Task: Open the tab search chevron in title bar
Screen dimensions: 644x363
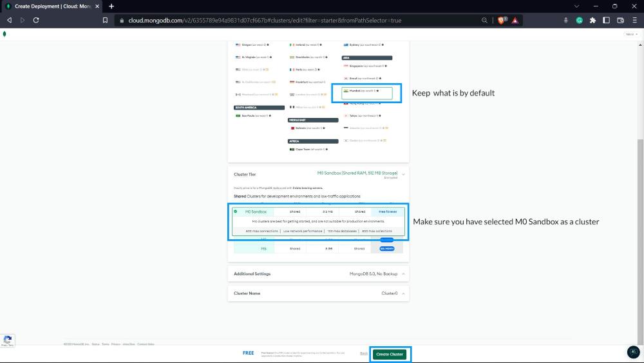Action: pyautogui.click(x=576, y=6)
